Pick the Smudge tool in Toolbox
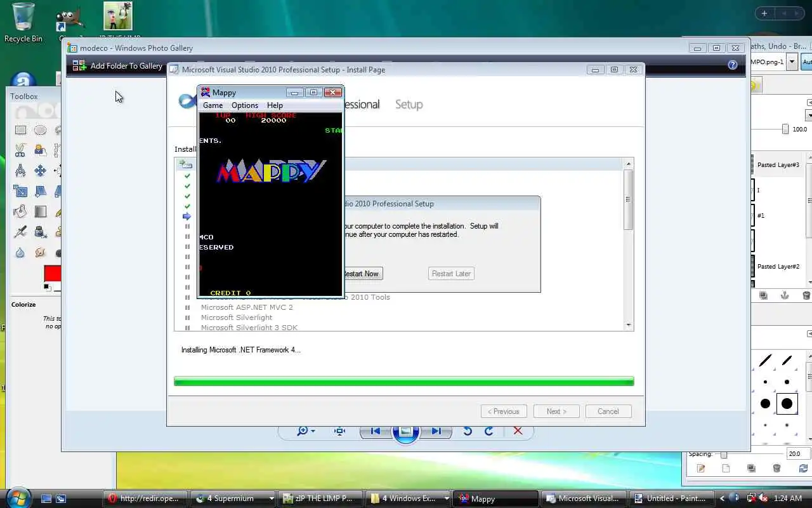Image resolution: width=812 pixels, height=508 pixels. click(x=40, y=252)
